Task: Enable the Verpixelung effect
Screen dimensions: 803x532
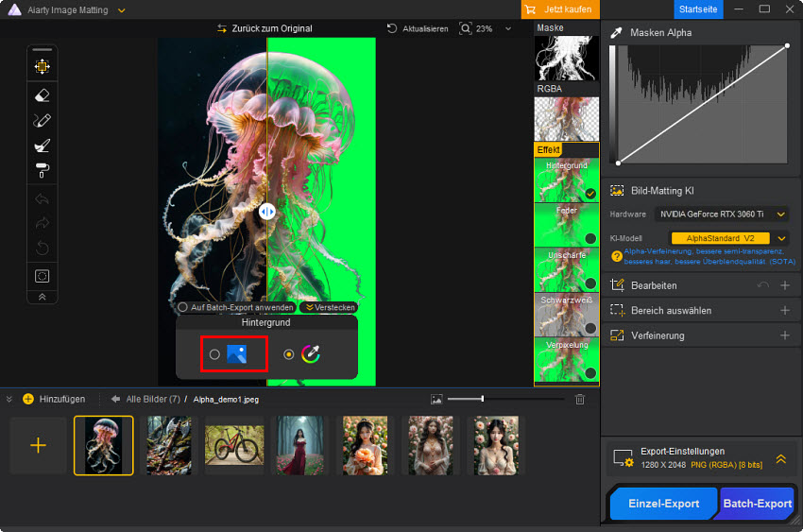Action: click(590, 372)
